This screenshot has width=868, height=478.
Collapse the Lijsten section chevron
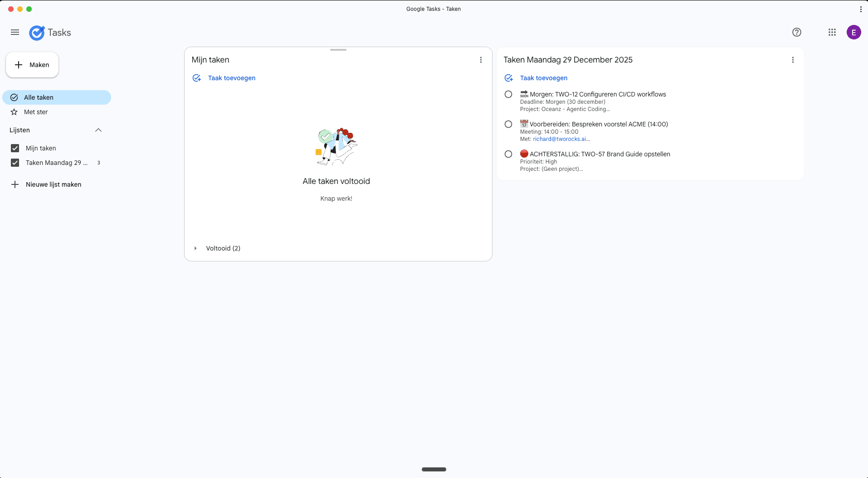pyautogui.click(x=98, y=130)
